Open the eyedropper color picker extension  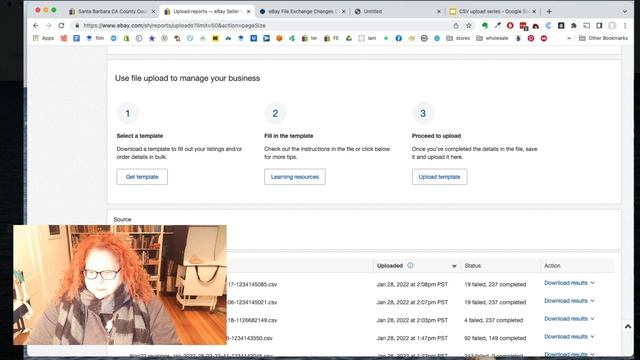(x=497, y=25)
